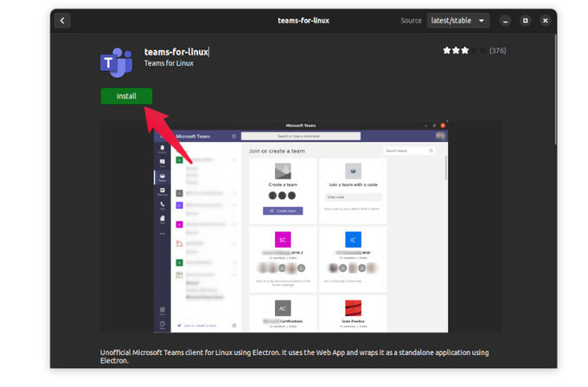Image resolution: width=588 pixels, height=387 pixels.
Task: Click the 'Teams for Linux' subtitle
Action: point(169,63)
